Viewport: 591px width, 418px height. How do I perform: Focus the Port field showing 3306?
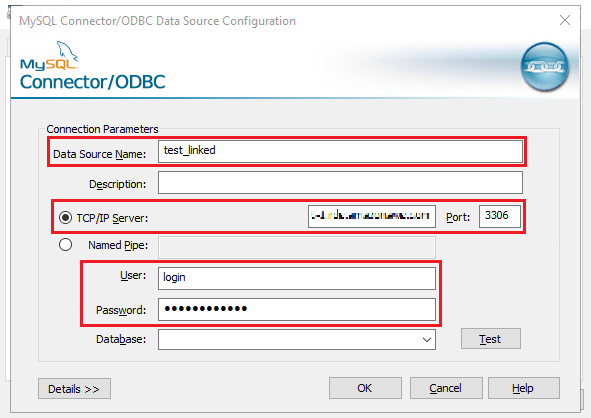pos(500,216)
